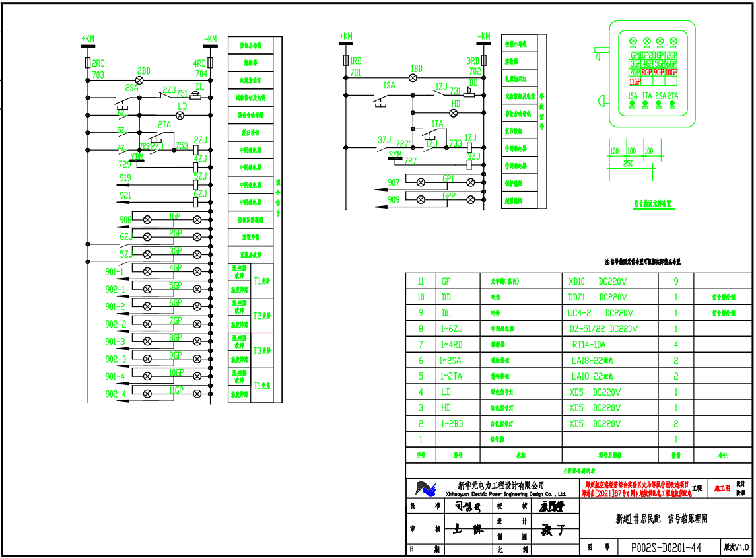Click terminal number 908
756x558 pixels.
pos(125,220)
